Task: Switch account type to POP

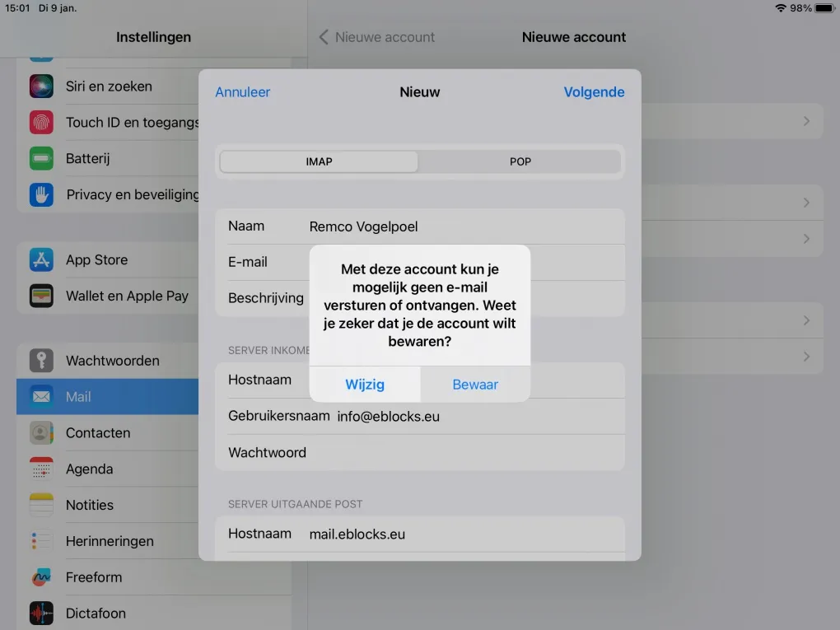Action: pos(520,161)
